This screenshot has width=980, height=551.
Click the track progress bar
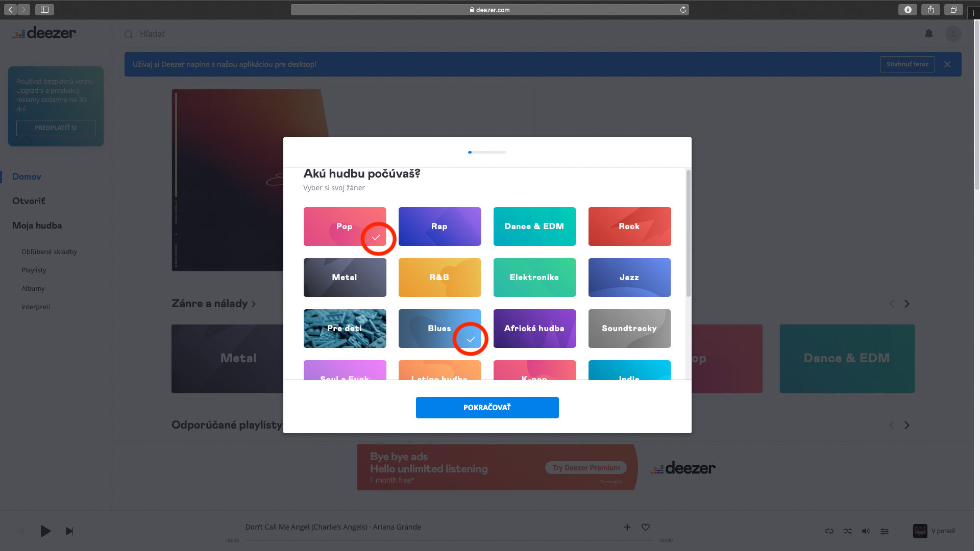coord(449,540)
